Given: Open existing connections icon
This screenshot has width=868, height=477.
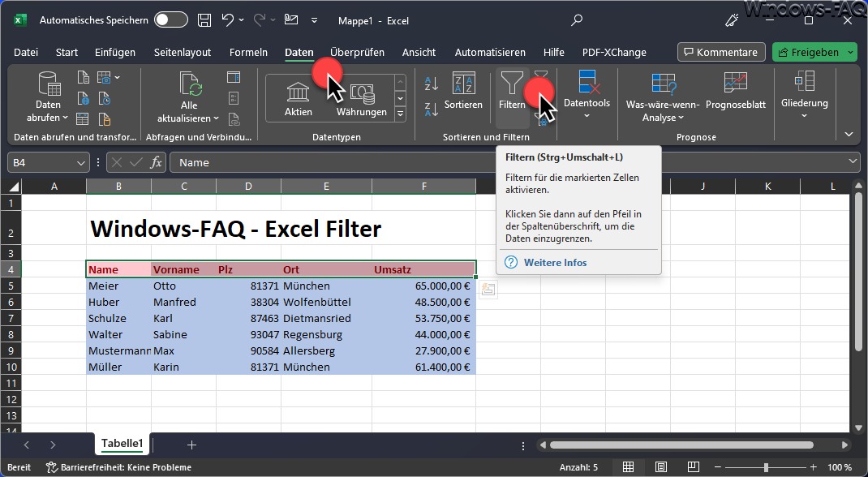Looking at the screenshot, I should [105, 119].
